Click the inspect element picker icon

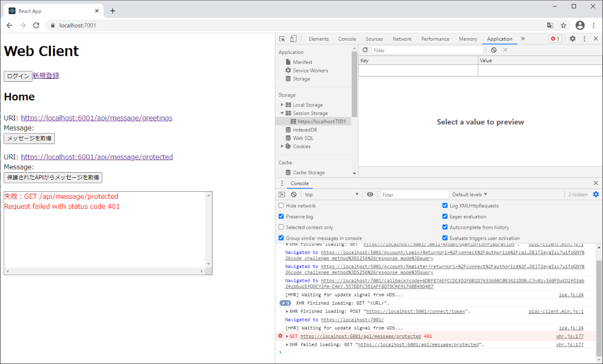tap(282, 39)
